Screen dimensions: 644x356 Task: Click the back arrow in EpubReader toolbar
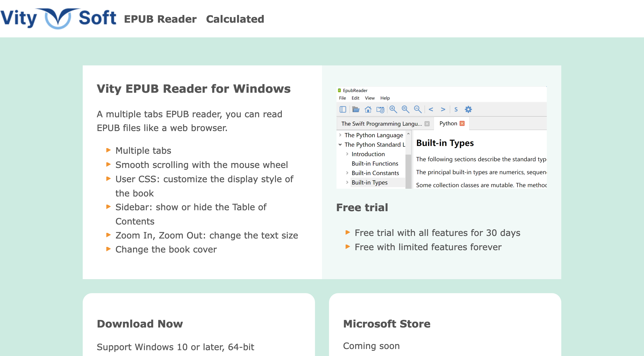(431, 110)
